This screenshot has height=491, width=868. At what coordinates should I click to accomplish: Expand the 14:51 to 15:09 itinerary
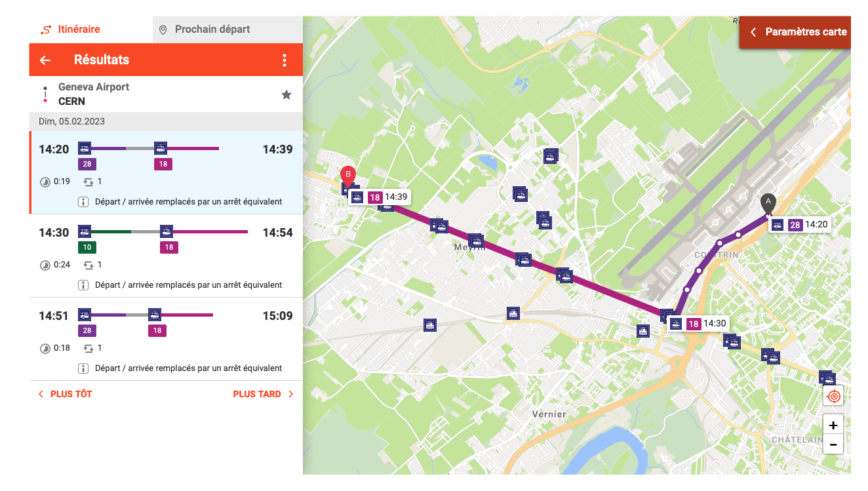(x=166, y=339)
